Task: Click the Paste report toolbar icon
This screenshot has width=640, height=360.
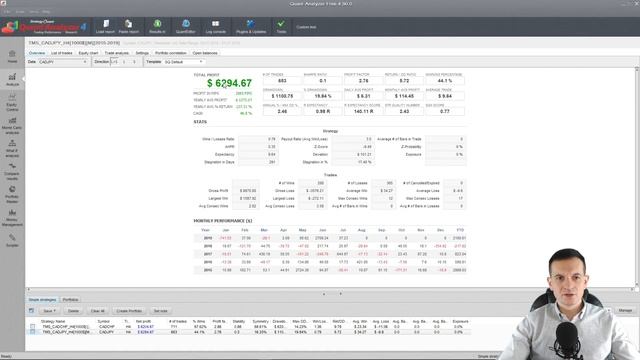Action: (129, 27)
